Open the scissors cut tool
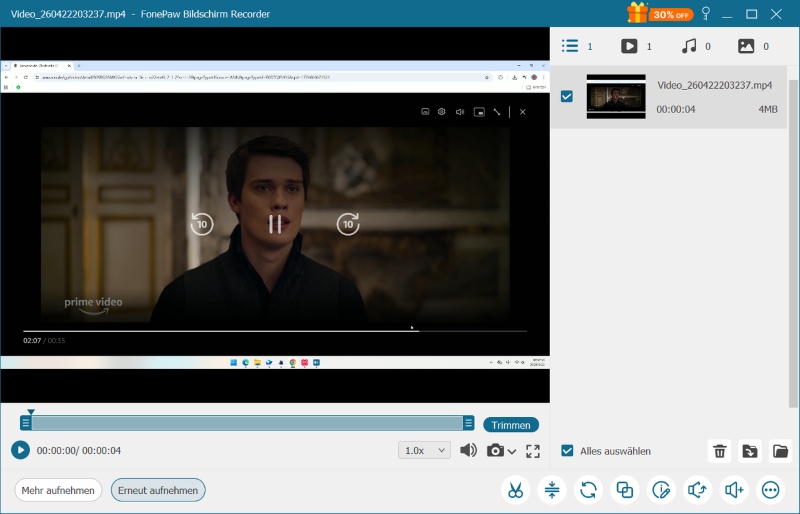Screen dimensions: 800x514 point(515,490)
